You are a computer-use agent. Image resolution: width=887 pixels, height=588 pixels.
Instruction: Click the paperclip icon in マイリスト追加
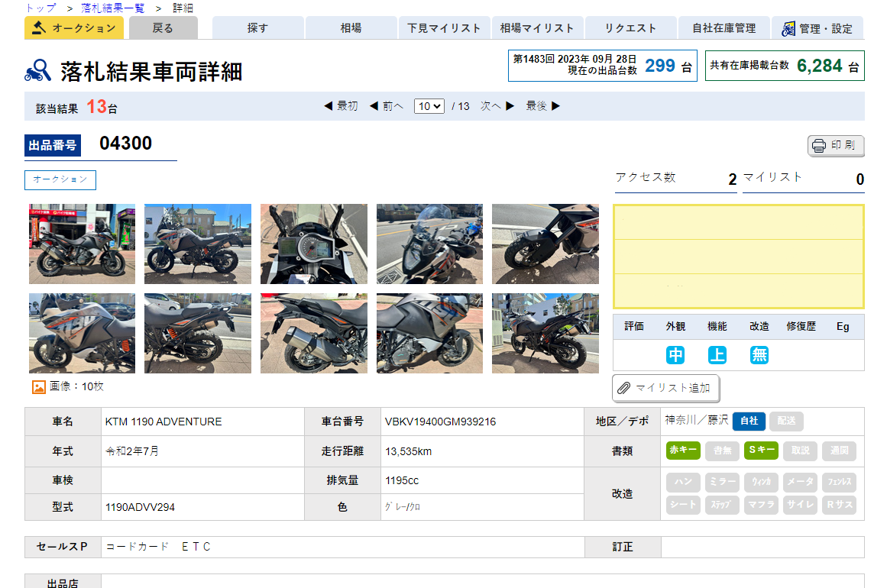click(x=623, y=388)
